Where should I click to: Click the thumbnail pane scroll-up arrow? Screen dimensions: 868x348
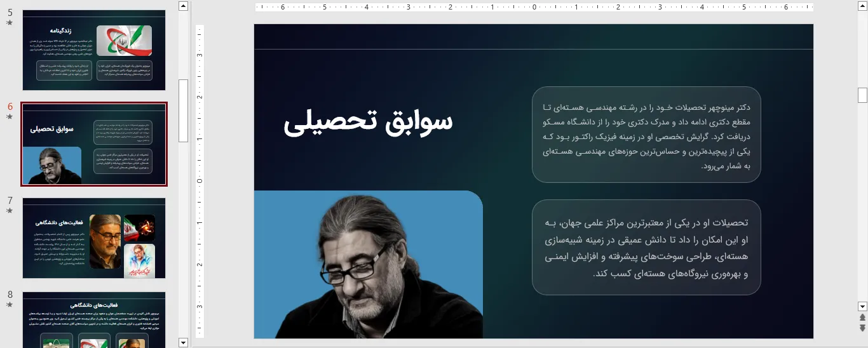[x=184, y=6]
